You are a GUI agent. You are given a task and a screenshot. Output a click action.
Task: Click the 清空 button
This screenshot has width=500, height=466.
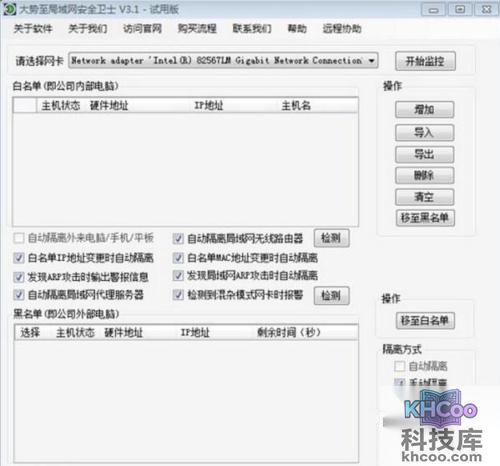(424, 197)
